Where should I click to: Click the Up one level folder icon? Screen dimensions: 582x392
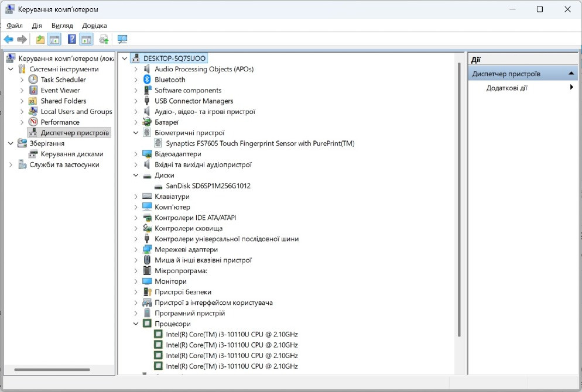[40, 39]
